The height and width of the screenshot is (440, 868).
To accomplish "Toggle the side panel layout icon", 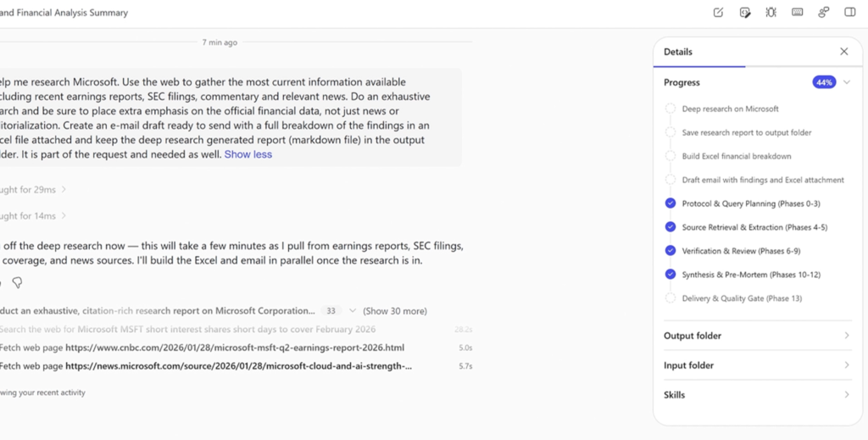I will [x=849, y=13].
